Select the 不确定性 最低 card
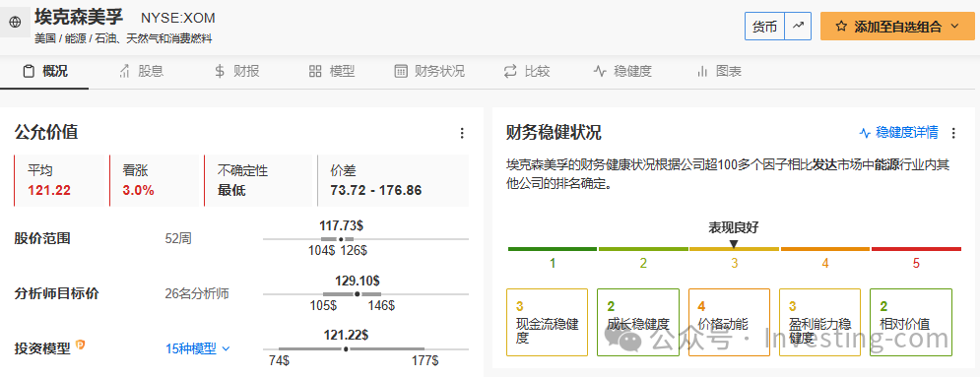Screen dimensions: 980x377 (258, 181)
